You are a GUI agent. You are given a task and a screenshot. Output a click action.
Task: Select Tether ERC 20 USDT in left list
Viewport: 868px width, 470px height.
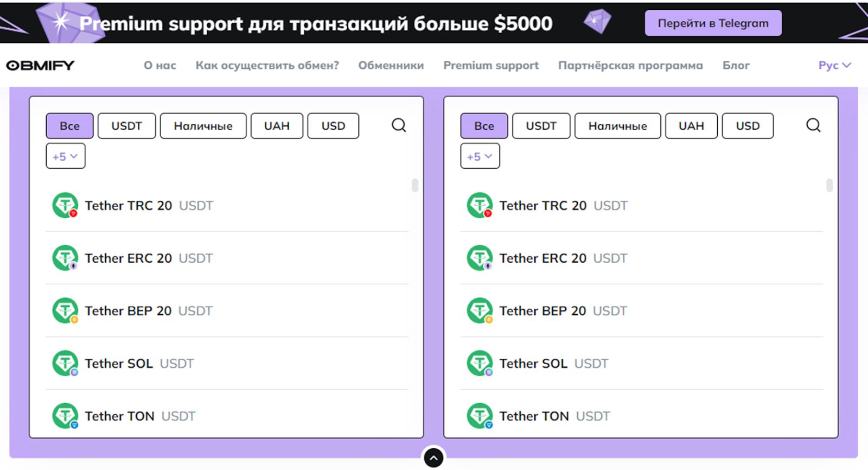[x=227, y=258]
